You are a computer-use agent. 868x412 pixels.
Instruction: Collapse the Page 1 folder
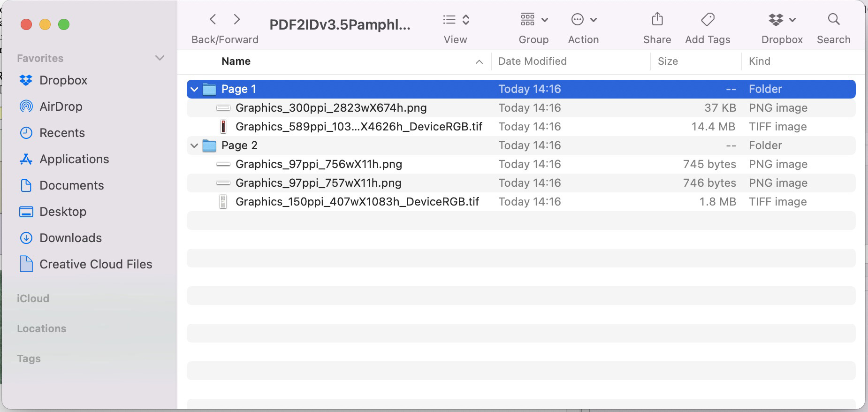point(194,89)
